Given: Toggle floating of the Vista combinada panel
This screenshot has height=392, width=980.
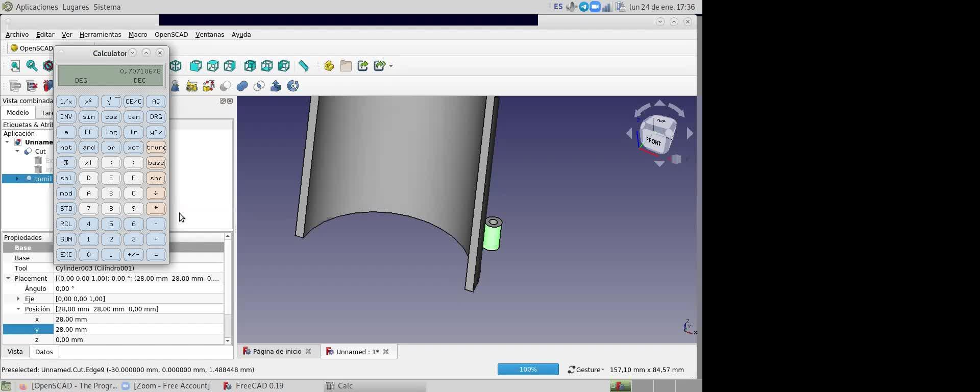Looking at the screenshot, I should pyautogui.click(x=223, y=101).
